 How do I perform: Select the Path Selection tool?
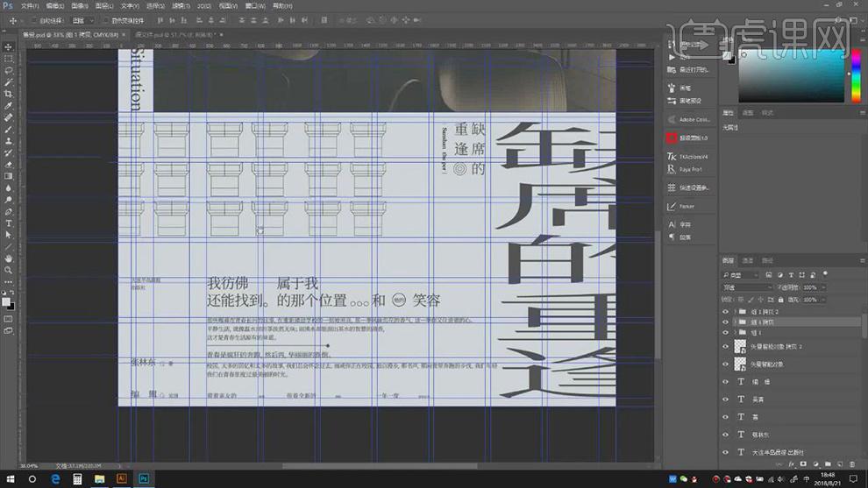pos(8,235)
